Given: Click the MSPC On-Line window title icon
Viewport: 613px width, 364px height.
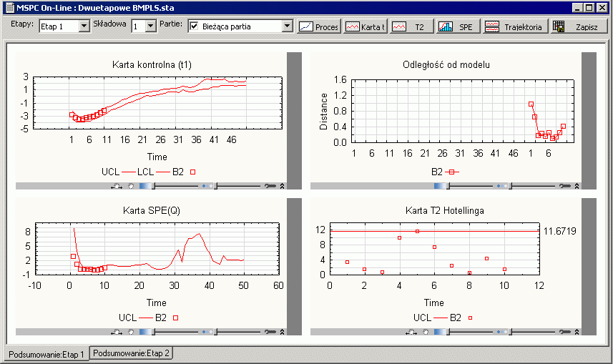Looking at the screenshot, I should pos(10,8).
